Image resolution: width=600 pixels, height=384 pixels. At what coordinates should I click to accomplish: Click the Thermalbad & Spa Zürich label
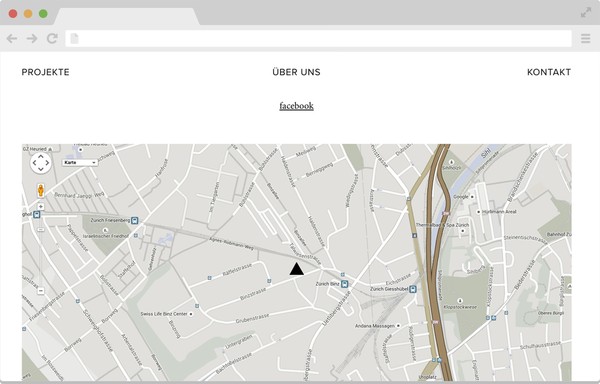point(442,225)
